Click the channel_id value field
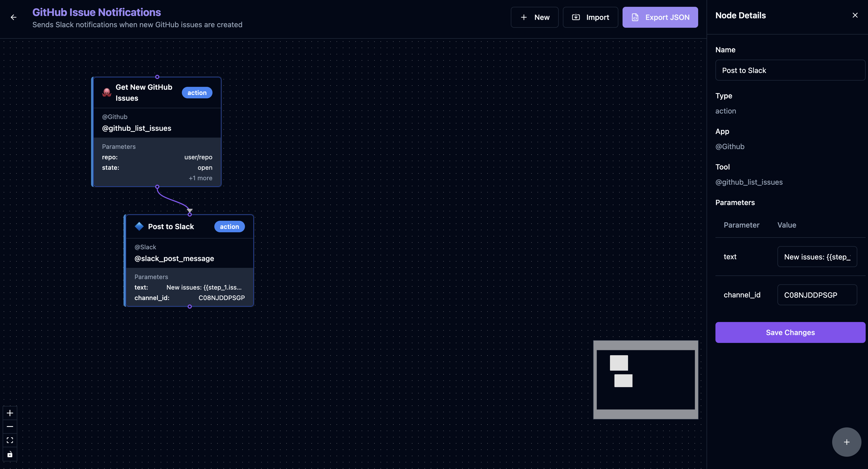 tap(817, 295)
